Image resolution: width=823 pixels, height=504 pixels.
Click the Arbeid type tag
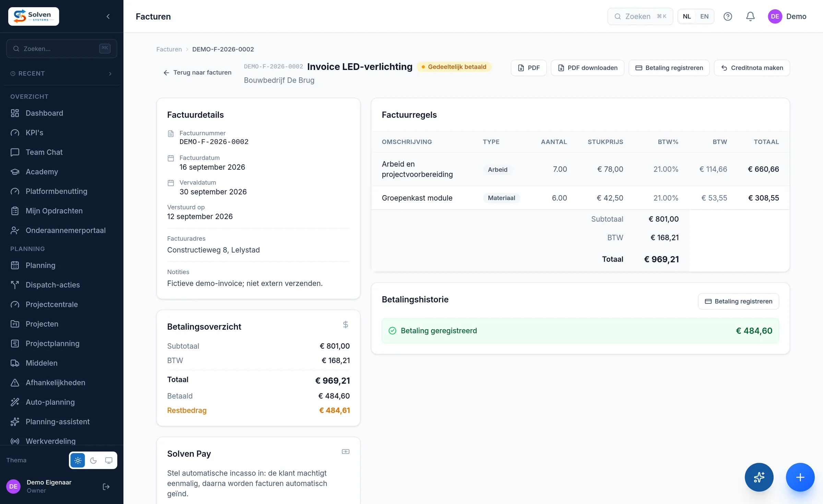point(498,170)
